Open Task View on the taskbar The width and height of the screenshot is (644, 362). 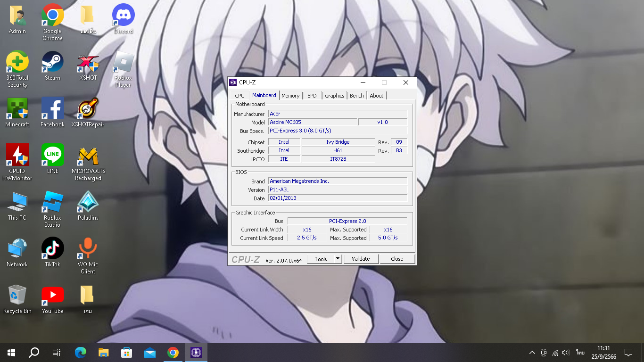click(57, 353)
